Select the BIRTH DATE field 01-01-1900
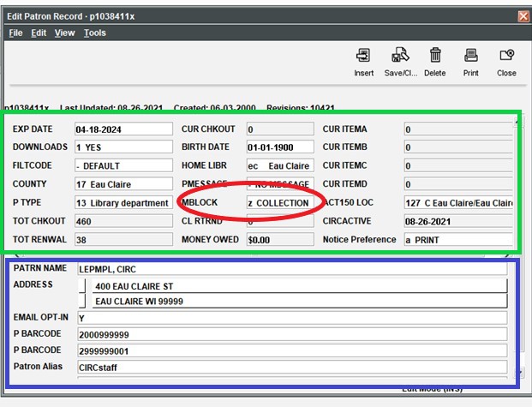Image resolution: width=532 pixels, height=407 pixels. [280, 147]
